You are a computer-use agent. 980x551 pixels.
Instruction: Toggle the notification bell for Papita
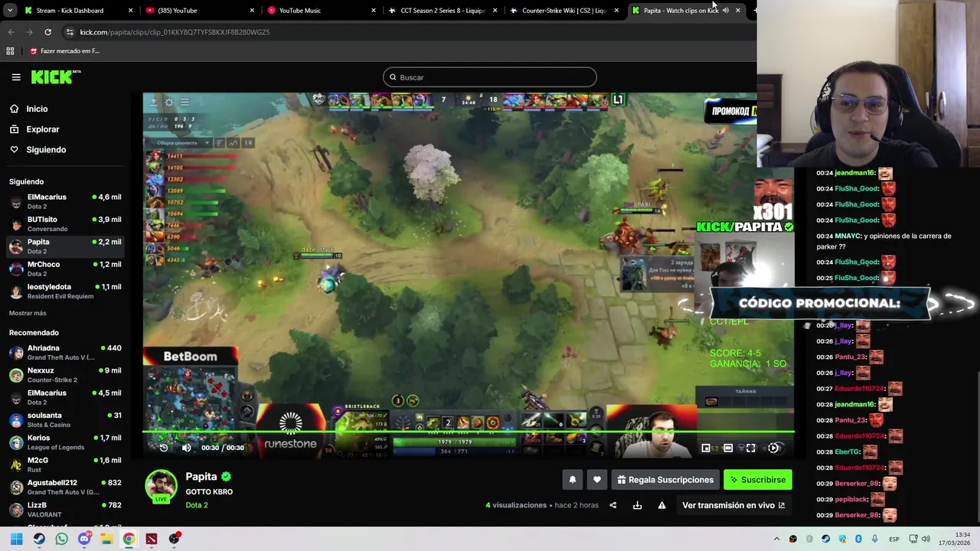tap(572, 480)
